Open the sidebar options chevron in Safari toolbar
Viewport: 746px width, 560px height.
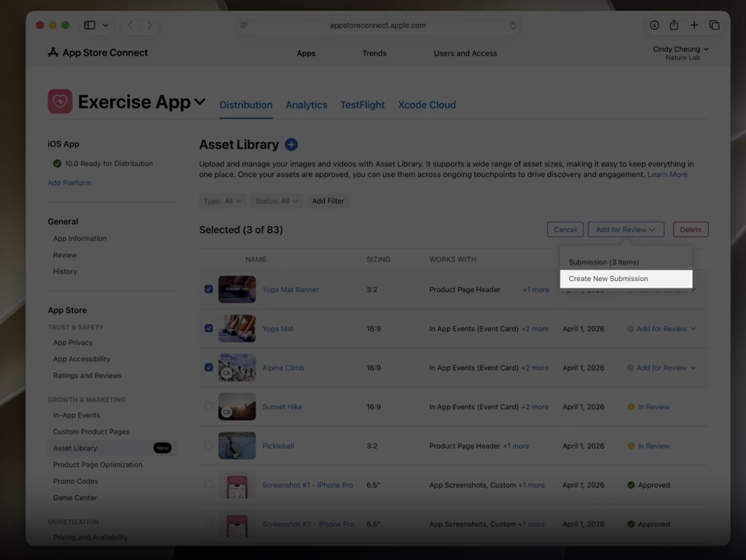point(106,25)
